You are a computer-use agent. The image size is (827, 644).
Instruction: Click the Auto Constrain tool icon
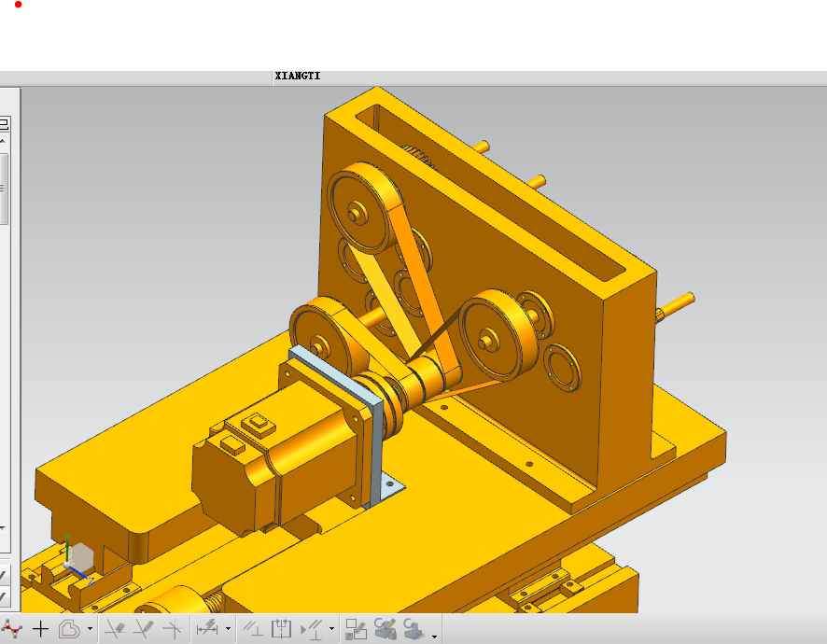(311, 629)
